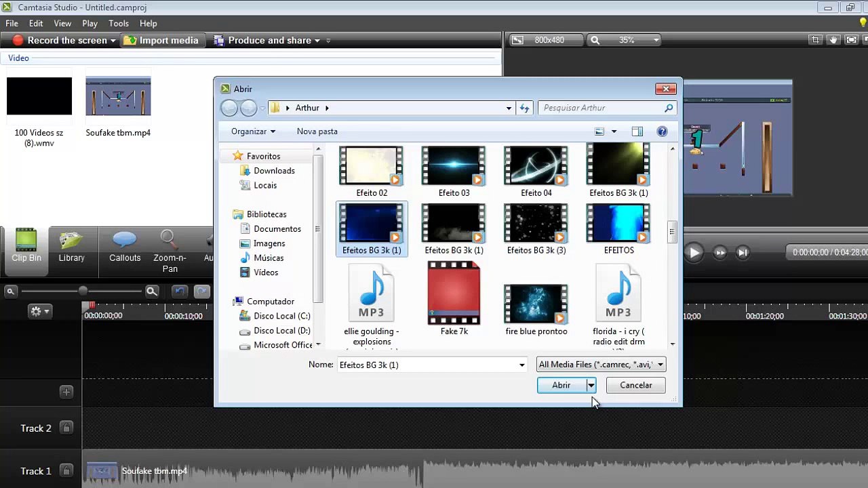Screen dimensions: 868x488
Task: Select the Efeito 03 video file
Action: point(454,171)
